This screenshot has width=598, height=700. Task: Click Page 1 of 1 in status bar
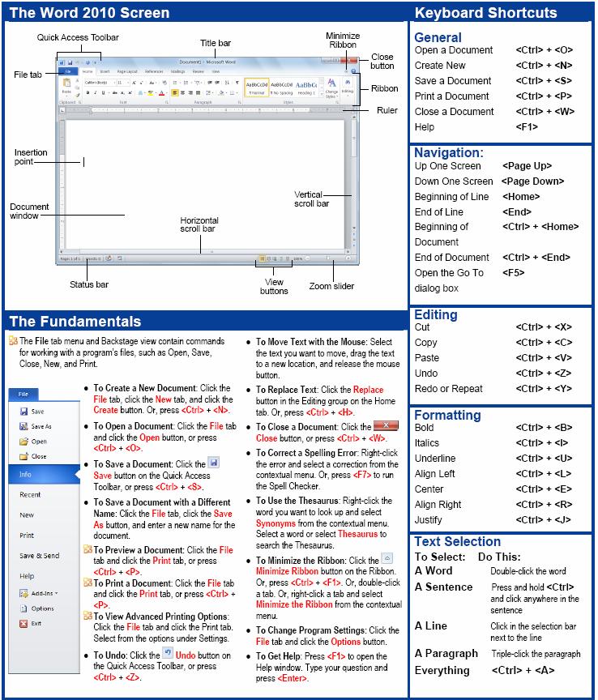[70, 259]
